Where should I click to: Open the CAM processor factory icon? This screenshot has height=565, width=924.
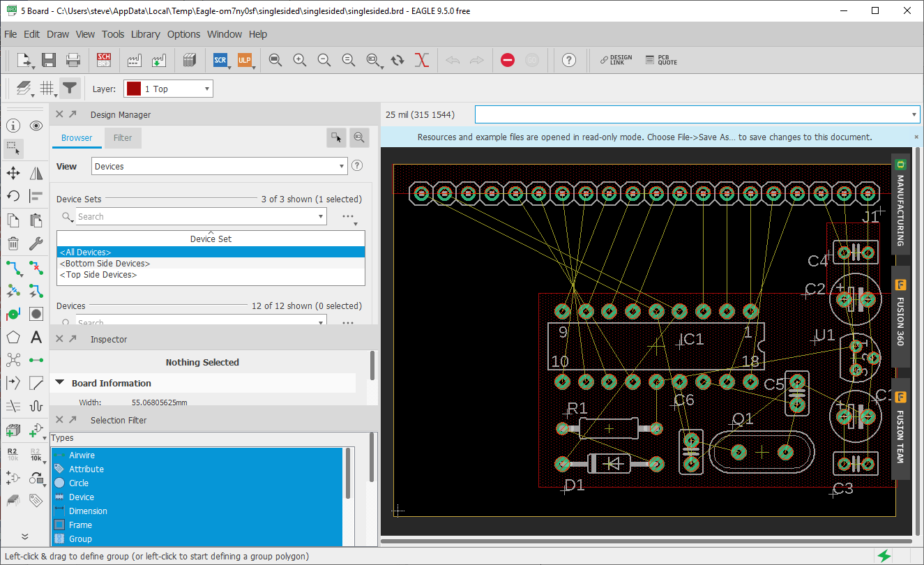135,60
